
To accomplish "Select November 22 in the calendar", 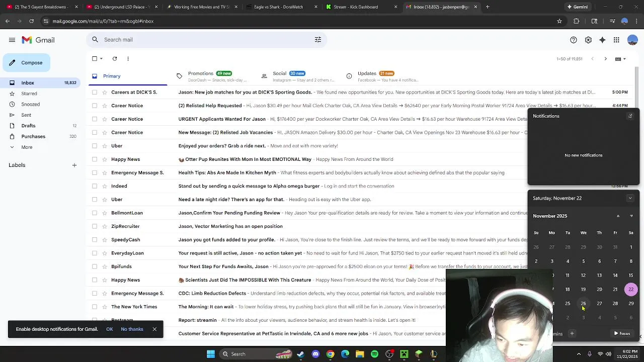I will pos(631,290).
